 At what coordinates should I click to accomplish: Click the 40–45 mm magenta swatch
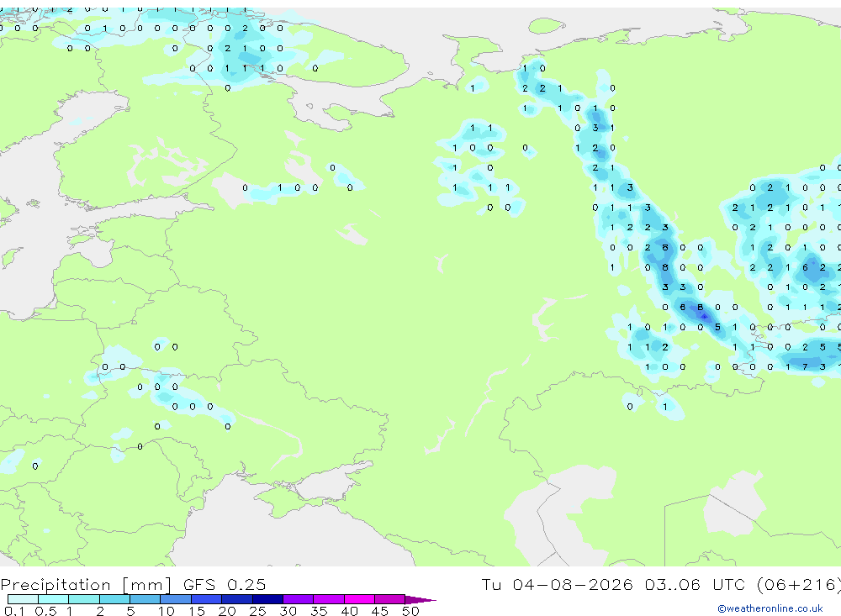tap(359, 599)
